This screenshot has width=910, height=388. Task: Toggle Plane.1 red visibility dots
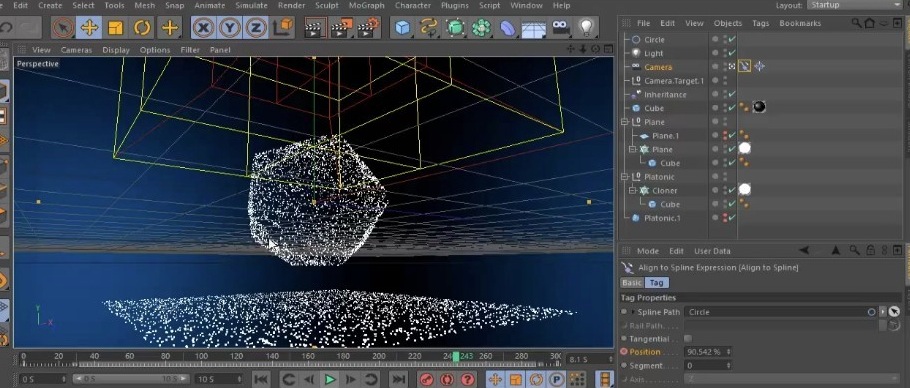pyautogui.click(x=724, y=136)
